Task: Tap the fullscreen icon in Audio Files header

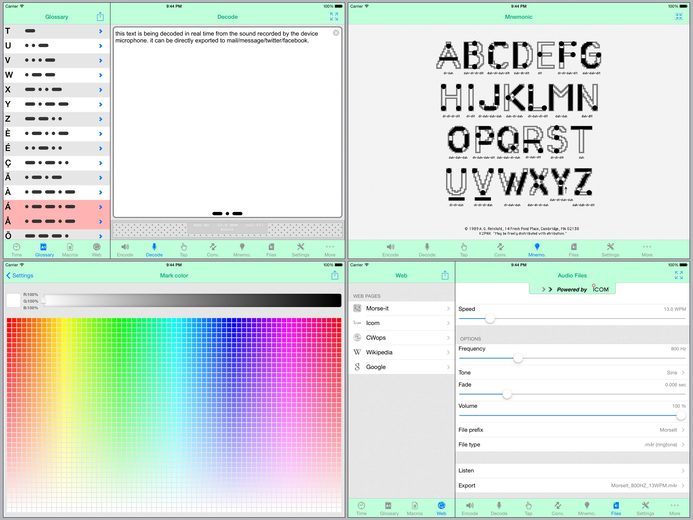Action: [679, 275]
